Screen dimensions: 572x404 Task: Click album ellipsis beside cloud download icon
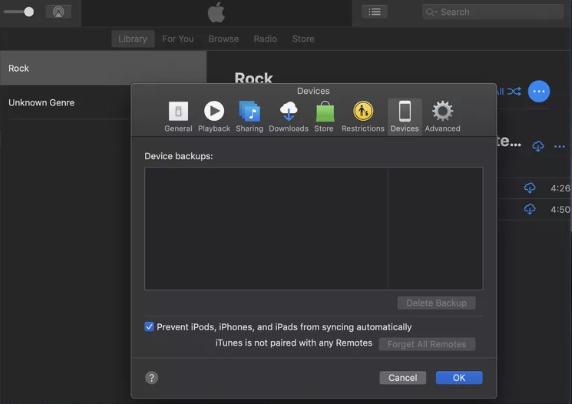pyautogui.click(x=559, y=147)
